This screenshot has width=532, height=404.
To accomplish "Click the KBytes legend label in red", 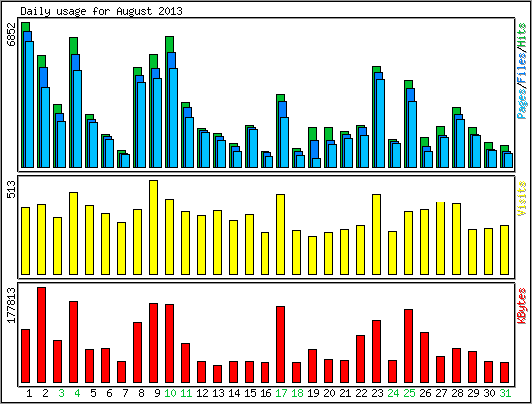I will coord(522,306).
